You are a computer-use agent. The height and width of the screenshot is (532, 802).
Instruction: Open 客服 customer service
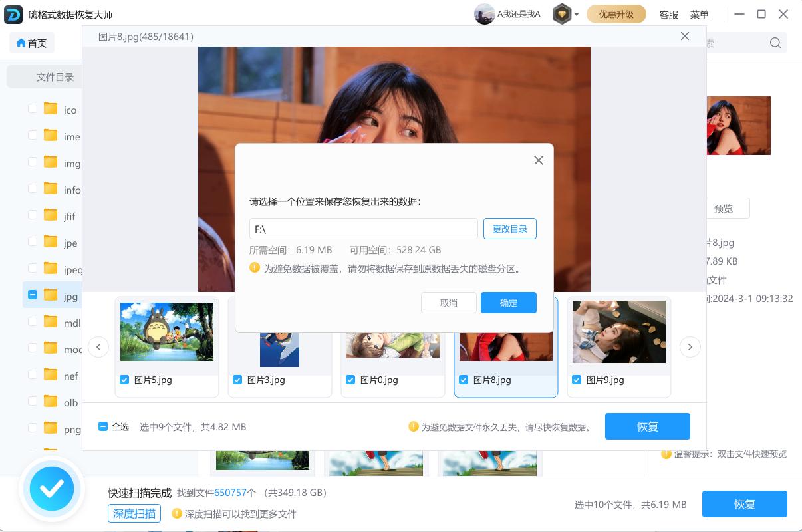coord(668,15)
